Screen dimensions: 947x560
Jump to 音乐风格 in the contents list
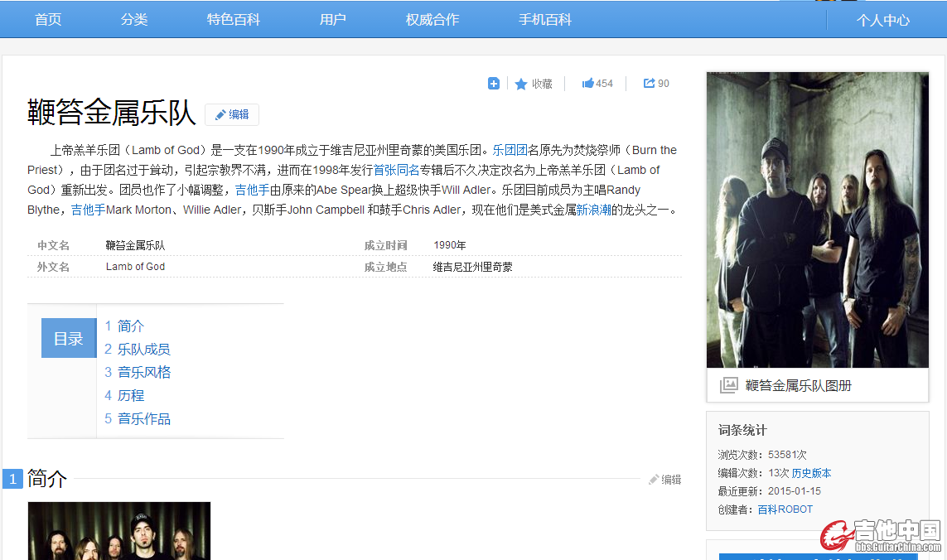tap(143, 372)
